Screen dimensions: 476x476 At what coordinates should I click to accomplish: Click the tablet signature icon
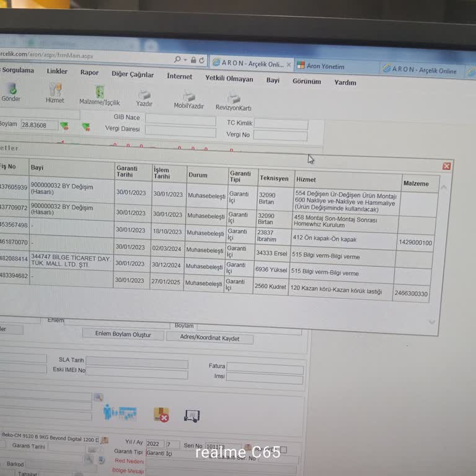[x=192, y=416]
